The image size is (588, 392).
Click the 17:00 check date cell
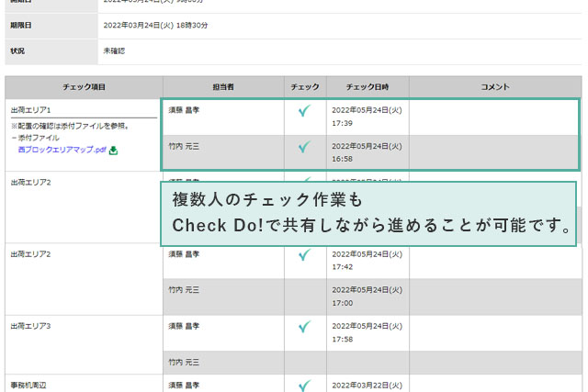click(367, 297)
